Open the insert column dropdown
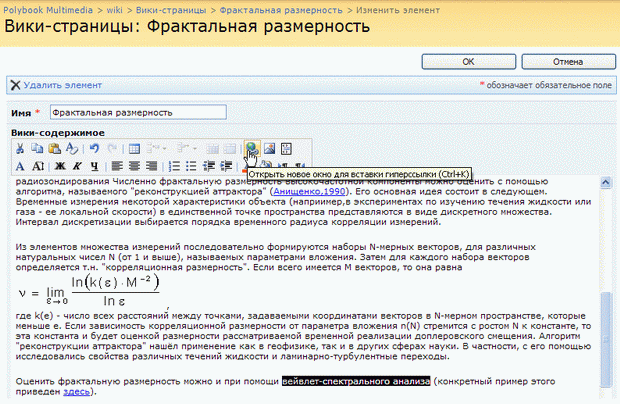This screenshot has height=404, width=620. (187, 149)
